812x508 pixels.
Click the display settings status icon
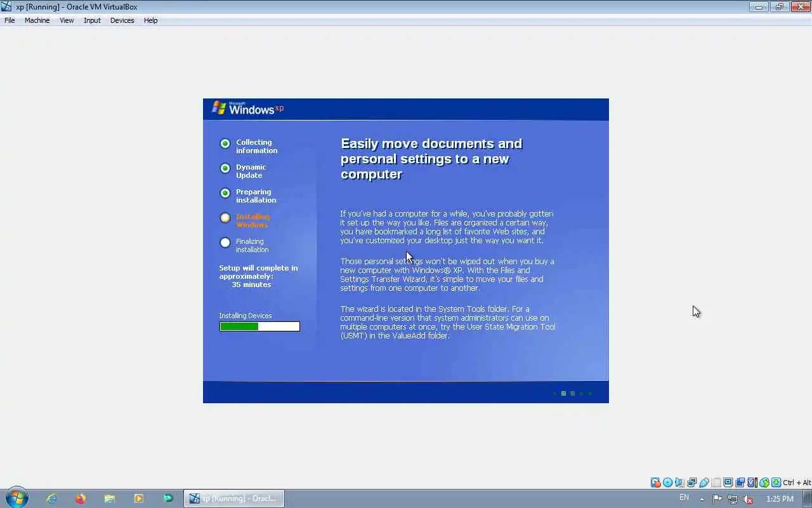[728, 483]
